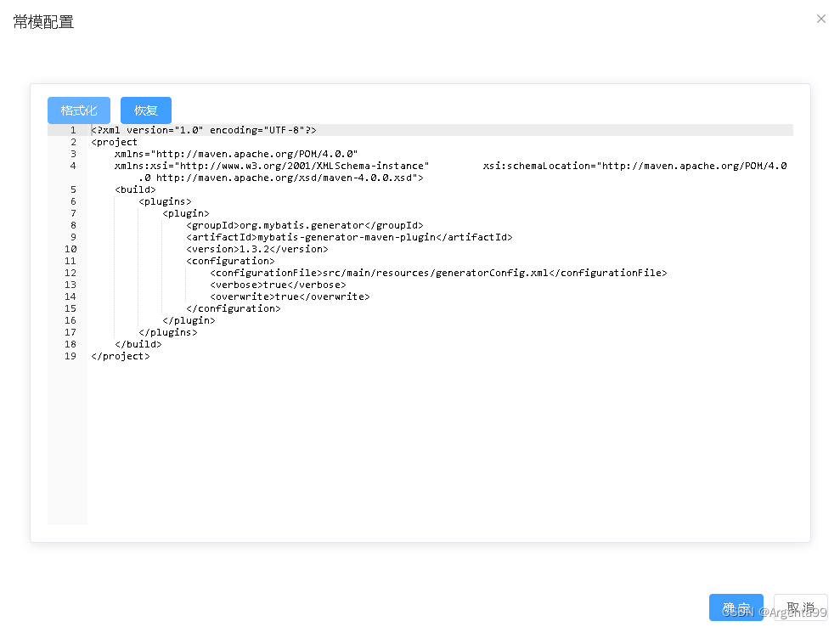Image resolution: width=840 pixels, height=627 pixels.
Task: Click line number 1 in the gutter
Action: [73, 130]
